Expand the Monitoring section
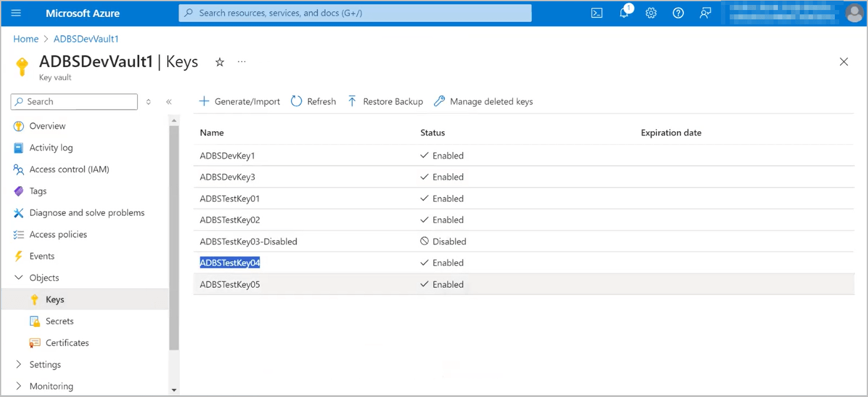 [18, 386]
